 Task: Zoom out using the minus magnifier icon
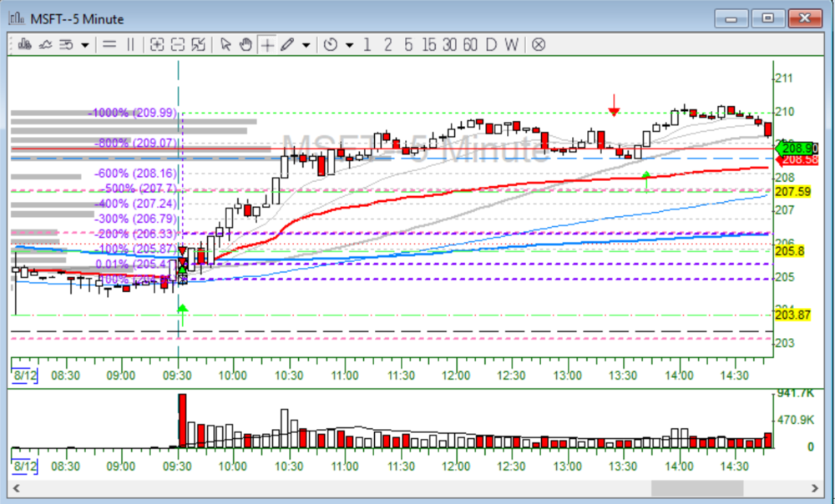coord(177,44)
